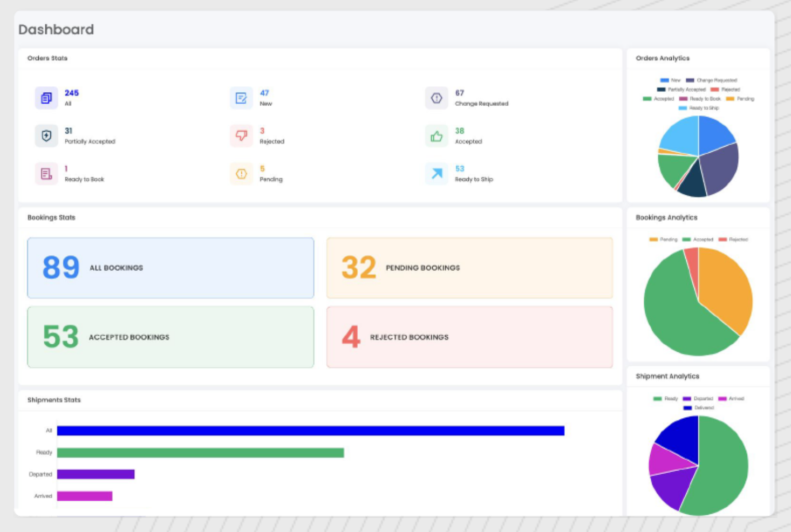This screenshot has height=532, width=791.
Task: Click the Partially Accepted shield icon
Action: (x=46, y=136)
